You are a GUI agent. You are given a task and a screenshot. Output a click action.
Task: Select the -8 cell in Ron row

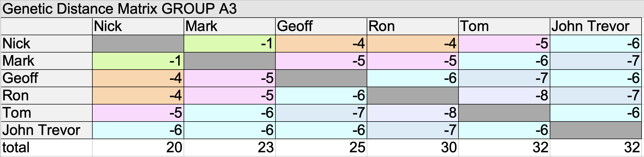[x=504, y=96]
